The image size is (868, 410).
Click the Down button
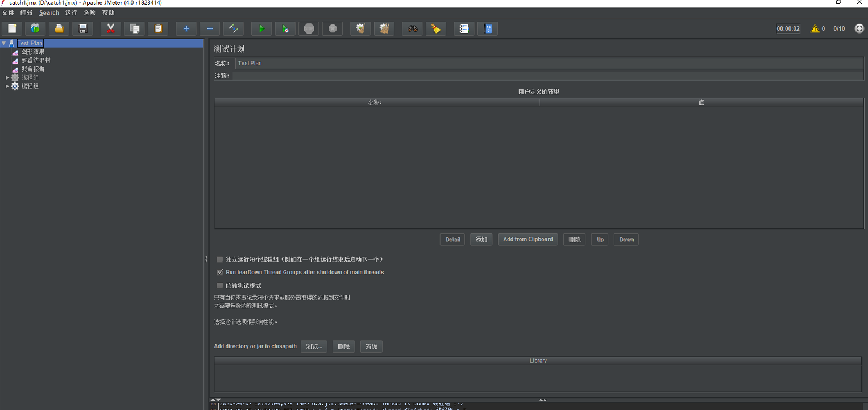click(x=626, y=240)
